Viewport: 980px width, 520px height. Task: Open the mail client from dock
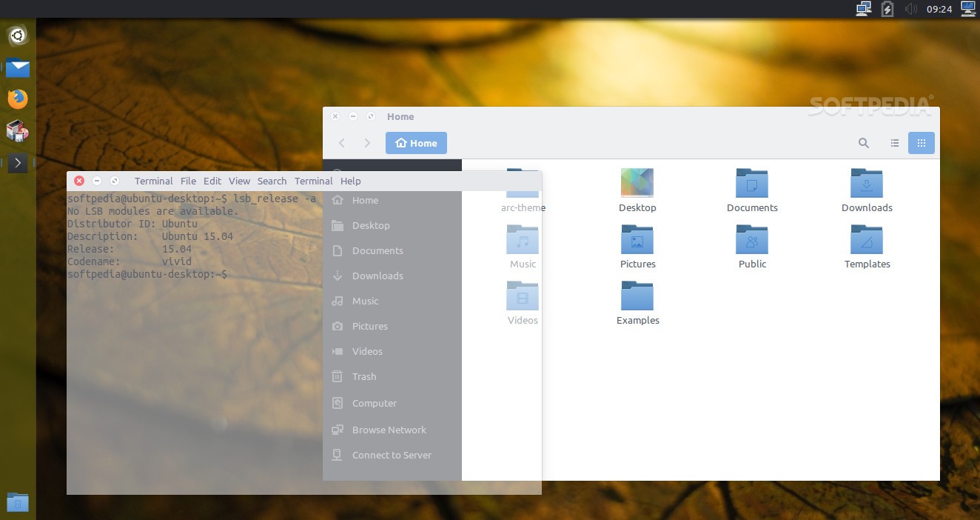[x=18, y=68]
